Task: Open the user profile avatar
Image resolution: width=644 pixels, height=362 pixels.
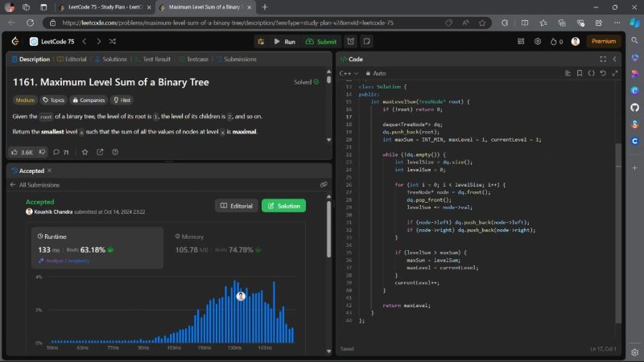Action: click(576, 42)
